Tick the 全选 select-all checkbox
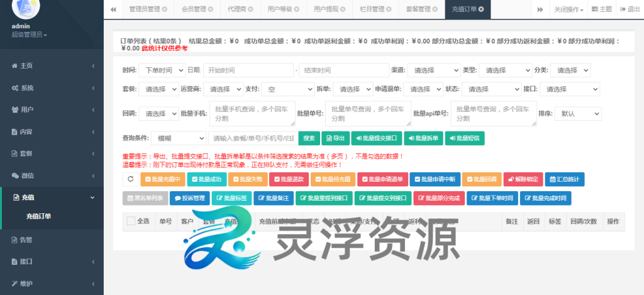 (x=131, y=221)
